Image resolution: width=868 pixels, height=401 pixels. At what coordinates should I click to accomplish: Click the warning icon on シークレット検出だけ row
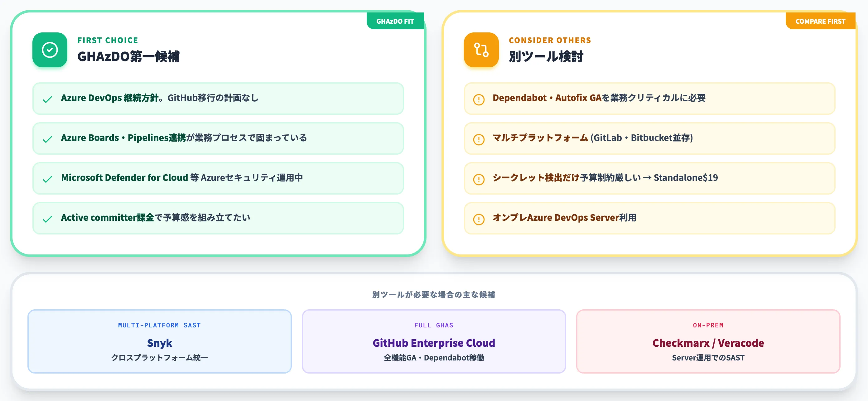pyautogui.click(x=479, y=179)
